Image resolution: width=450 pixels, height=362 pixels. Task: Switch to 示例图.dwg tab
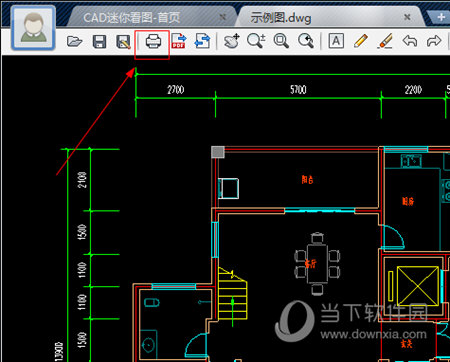coord(281,17)
